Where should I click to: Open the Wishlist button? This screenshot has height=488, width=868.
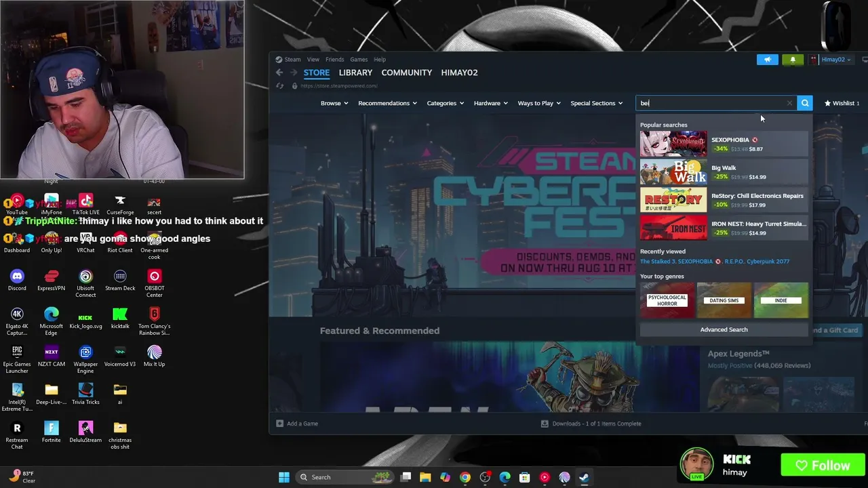point(842,103)
